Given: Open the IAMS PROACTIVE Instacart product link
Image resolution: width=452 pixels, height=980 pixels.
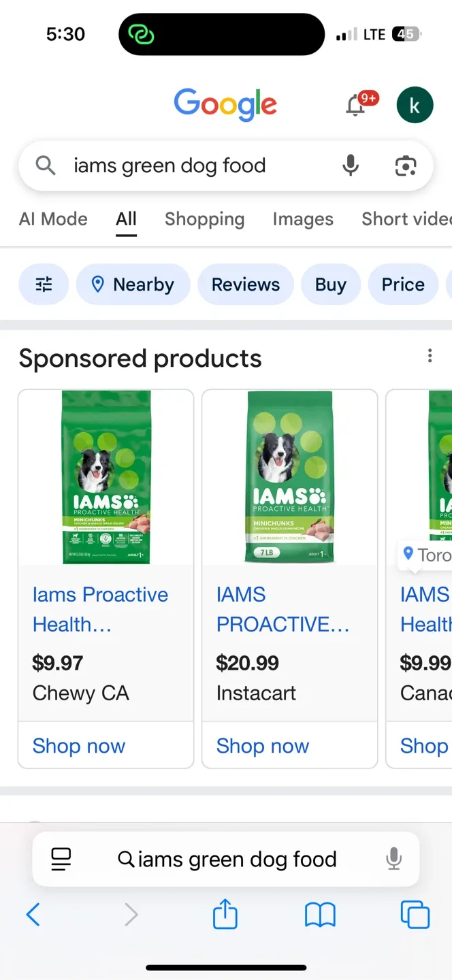Looking at the screenshot, I should click(282, 609).
